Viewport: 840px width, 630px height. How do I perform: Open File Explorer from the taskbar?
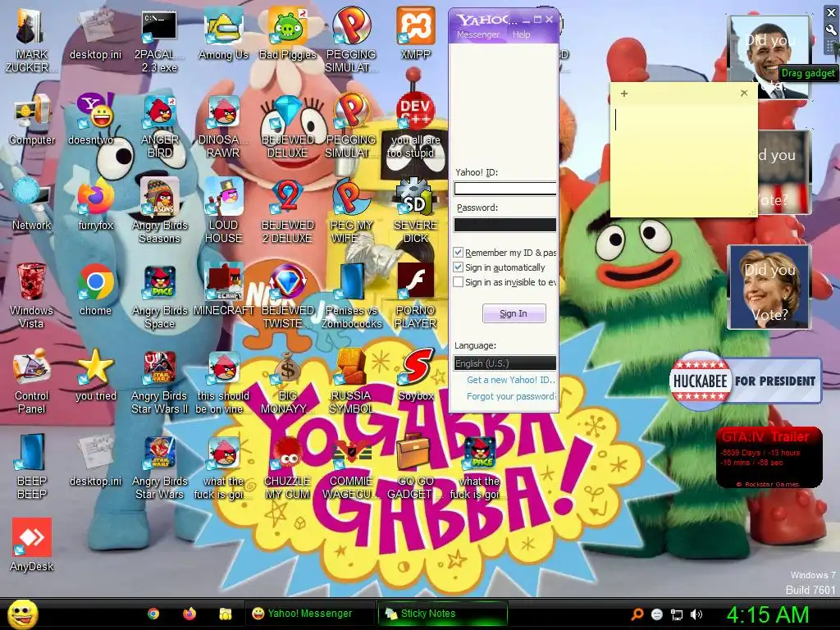tap(225, 614)
